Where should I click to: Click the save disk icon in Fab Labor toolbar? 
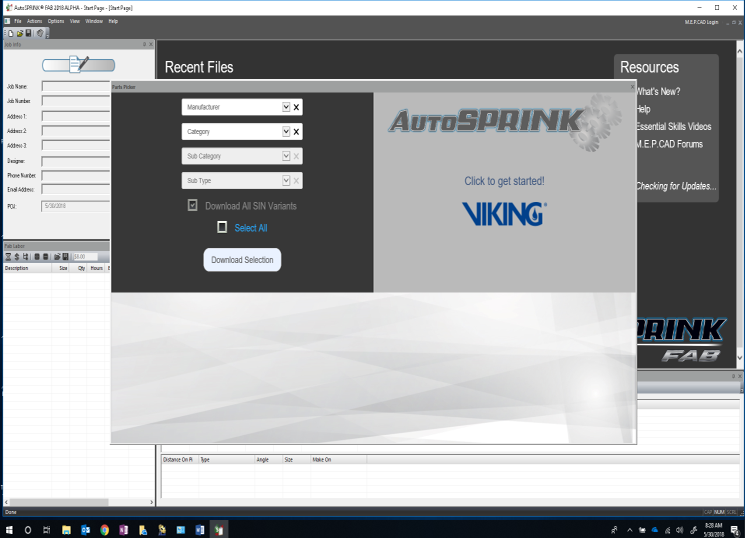[x=66, y=257]
